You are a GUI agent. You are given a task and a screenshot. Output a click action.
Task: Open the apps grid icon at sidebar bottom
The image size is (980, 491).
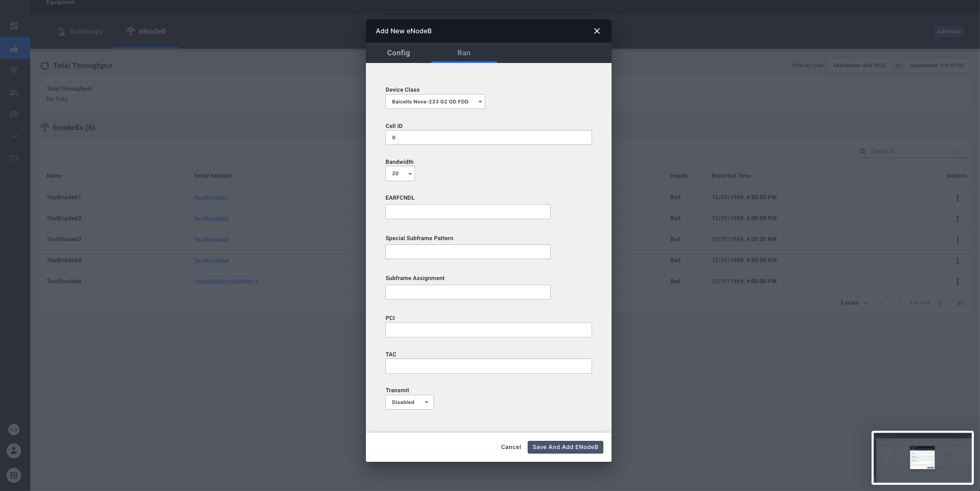[14, 475]
